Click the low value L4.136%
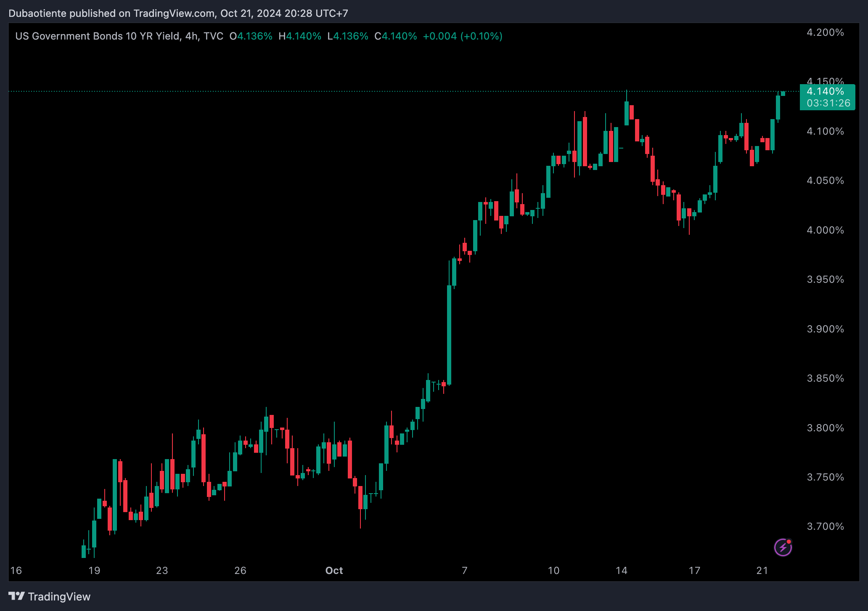The width and height of the screenshot is (868, 611). point(348,36)
